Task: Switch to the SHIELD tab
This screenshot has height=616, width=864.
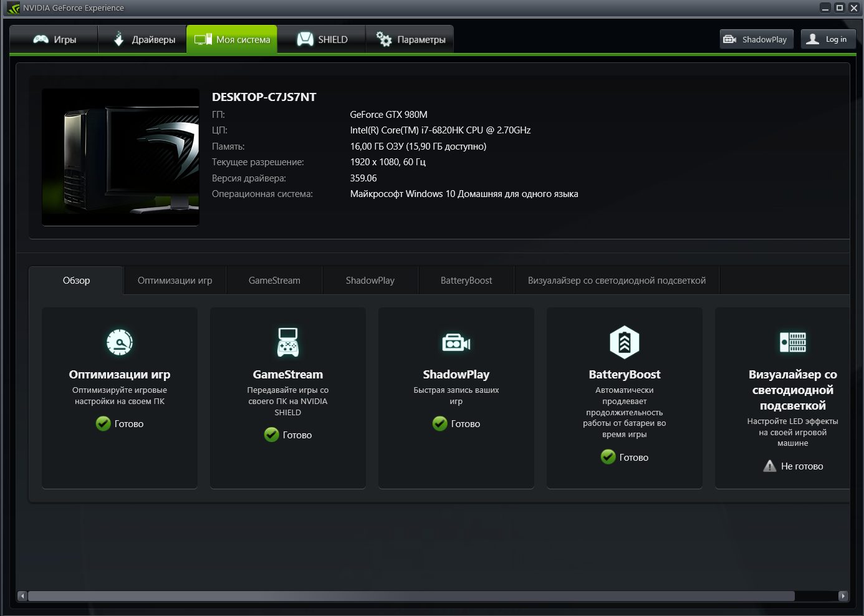Action: [322, 39]
